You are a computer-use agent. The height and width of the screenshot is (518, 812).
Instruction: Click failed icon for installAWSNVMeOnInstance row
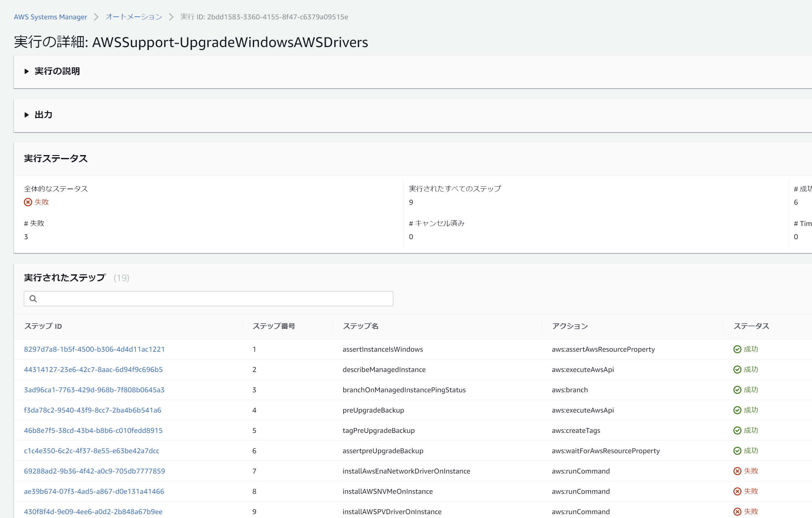[x=737, y=491]
